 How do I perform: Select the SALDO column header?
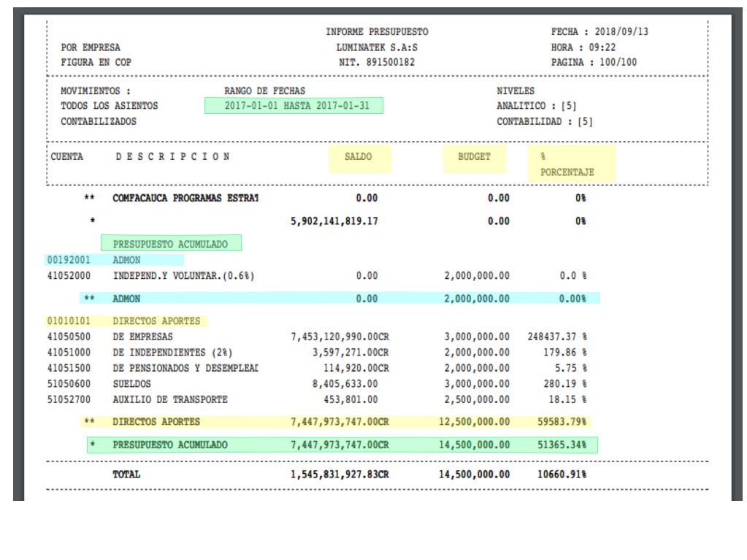[x=359, y=157]
